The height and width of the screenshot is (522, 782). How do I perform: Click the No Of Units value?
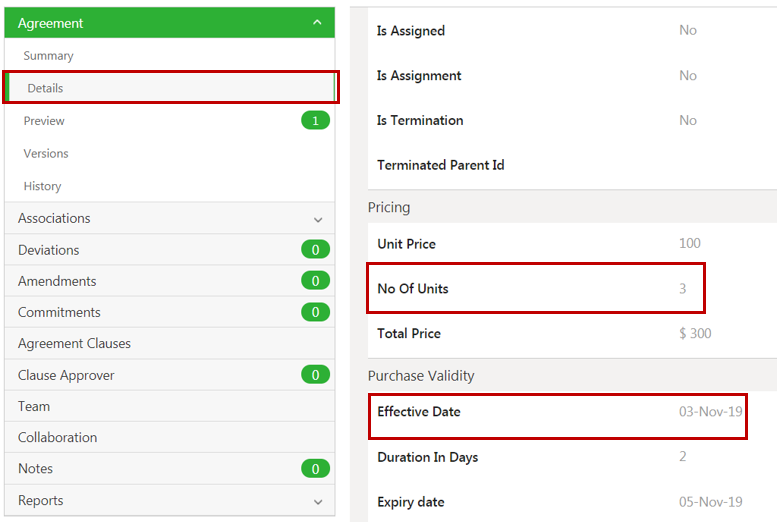click(683, 289)
